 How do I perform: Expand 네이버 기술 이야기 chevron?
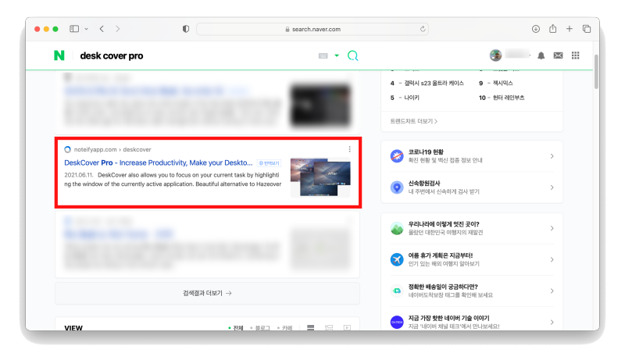pyautogui.click(x=552, y=322)
